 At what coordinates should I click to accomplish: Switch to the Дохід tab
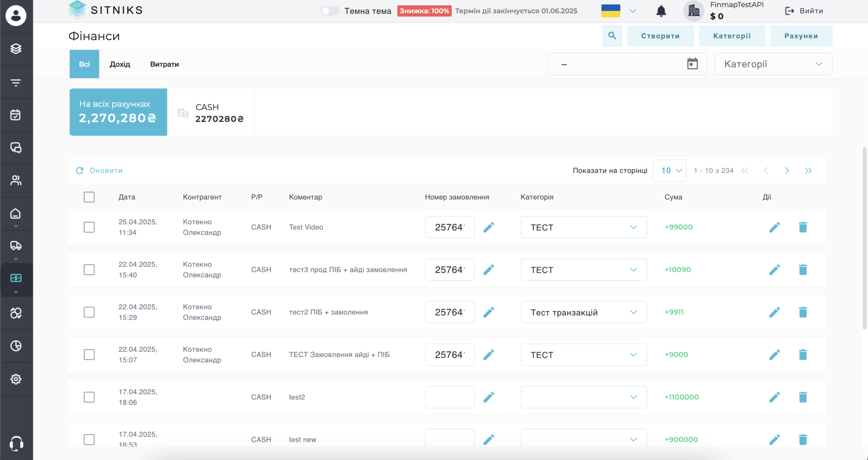120,64
